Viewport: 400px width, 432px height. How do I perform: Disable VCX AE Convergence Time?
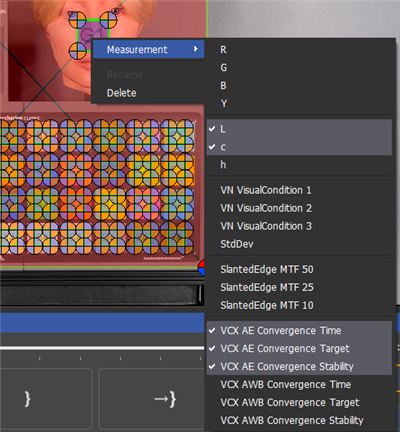click(x=299, y=331)
